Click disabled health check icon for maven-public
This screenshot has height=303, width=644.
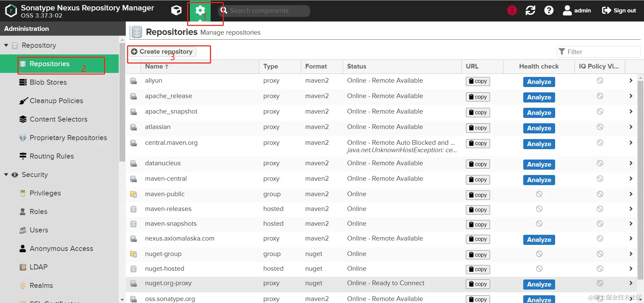pyautogui.click(x=539, y=194)
